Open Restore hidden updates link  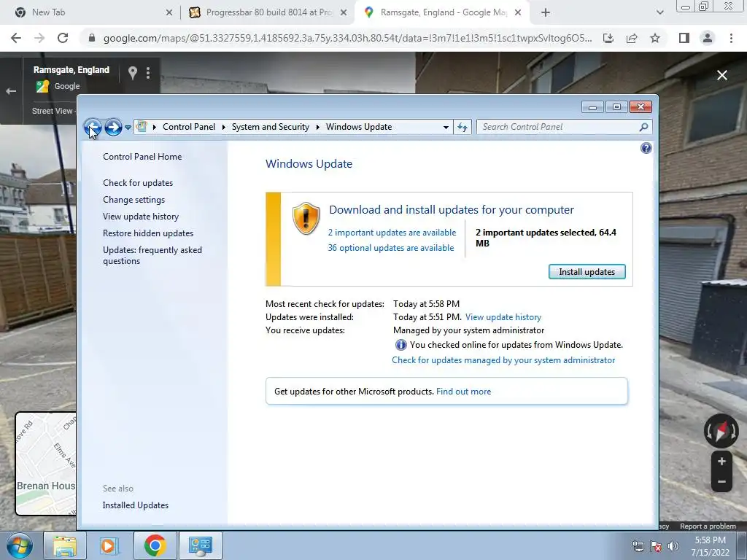click(148, 233)
